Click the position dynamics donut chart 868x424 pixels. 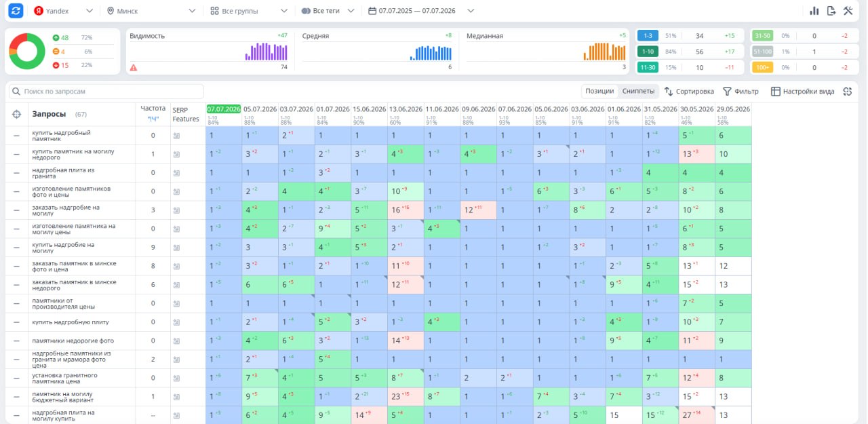coord(27,51)
